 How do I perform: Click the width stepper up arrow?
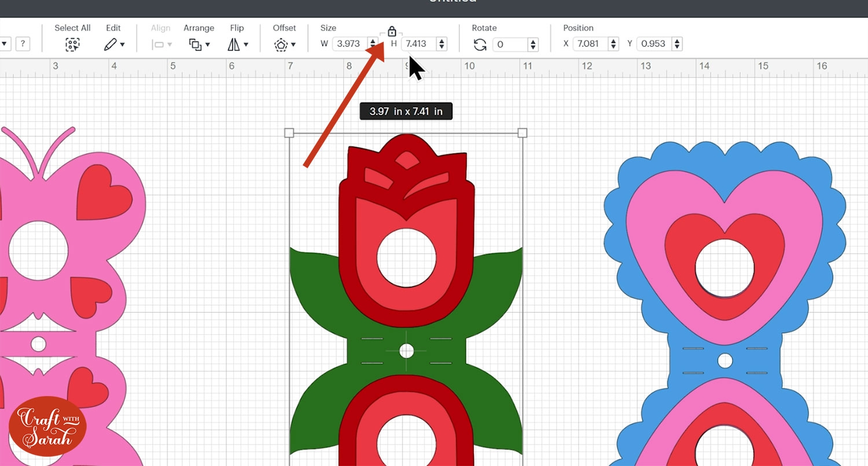[x=373, y=40]
